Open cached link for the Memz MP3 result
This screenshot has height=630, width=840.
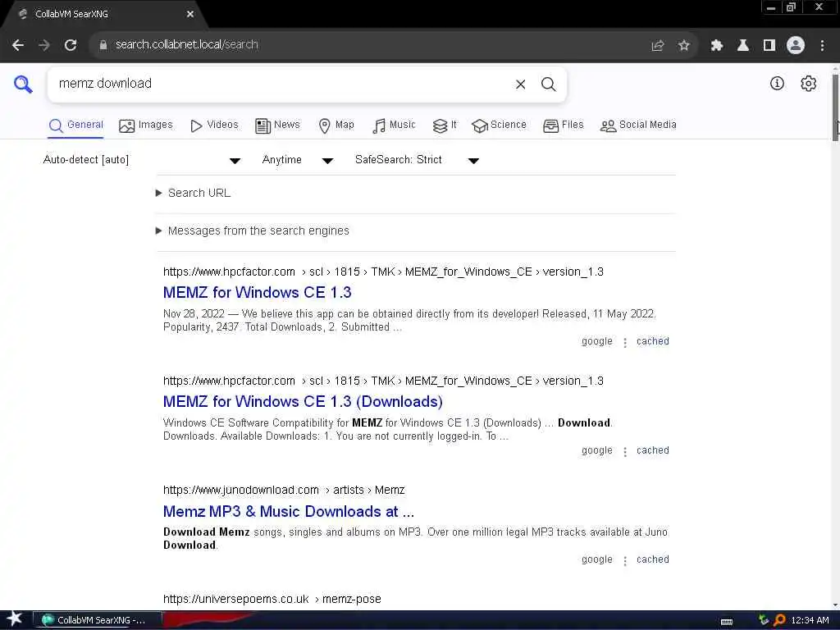(652, 559)
